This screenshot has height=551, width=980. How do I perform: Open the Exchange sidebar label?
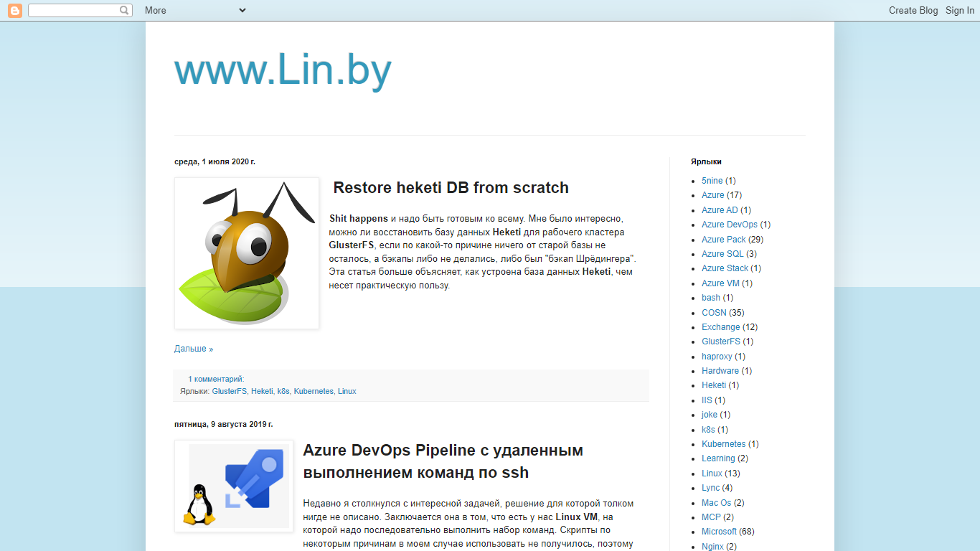coord(720,327)
